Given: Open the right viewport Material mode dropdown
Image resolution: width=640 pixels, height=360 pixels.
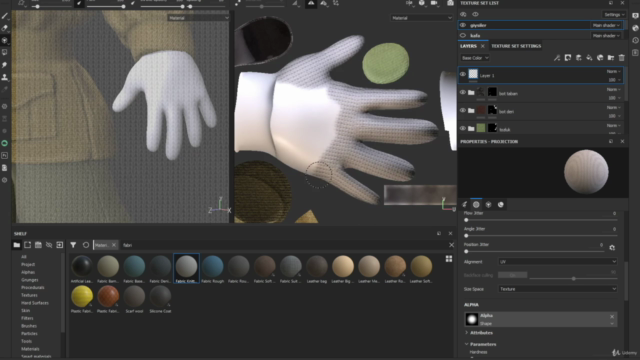Looking at the screenshot, I should 422,18.
